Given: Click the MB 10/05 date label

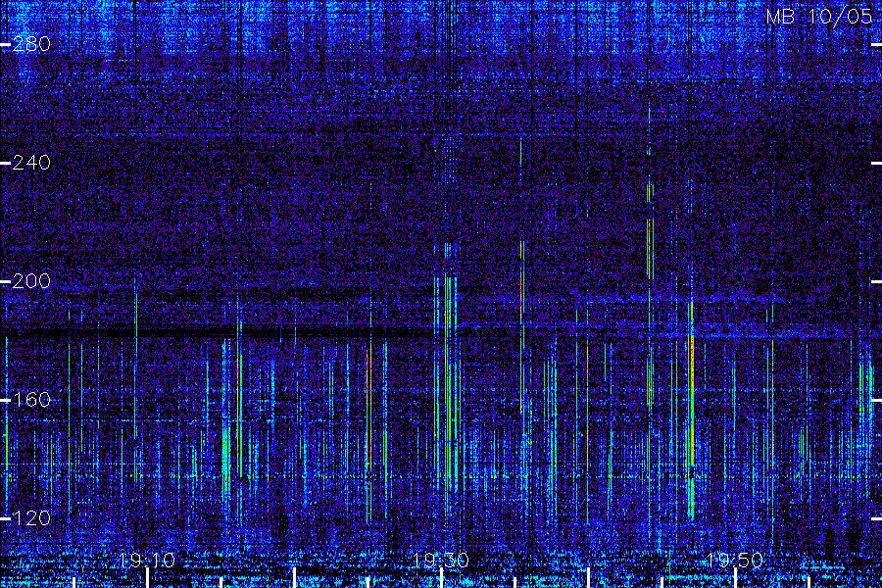Looking at the screenshot, I should click(x=819, y=17).
